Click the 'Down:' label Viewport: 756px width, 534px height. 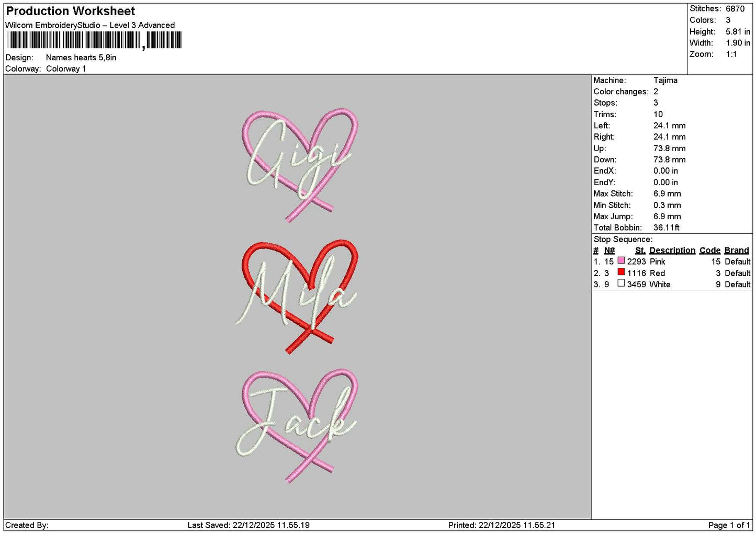point(605,160)
